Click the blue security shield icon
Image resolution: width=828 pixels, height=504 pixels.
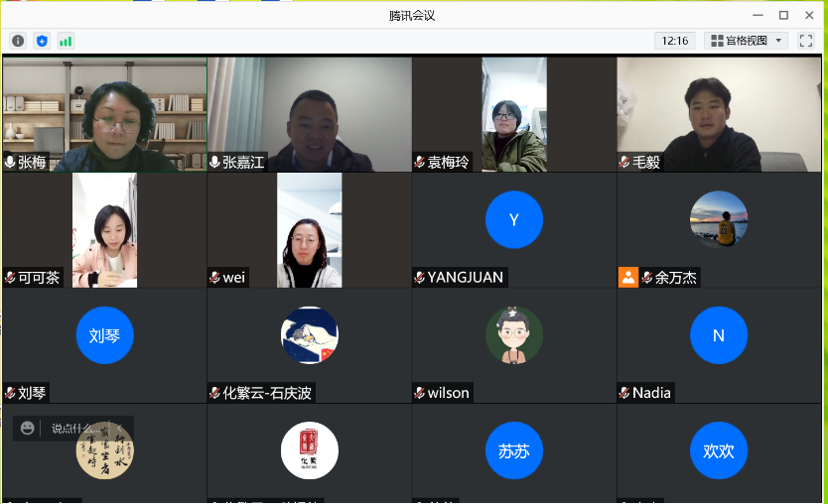pos(43,41)
